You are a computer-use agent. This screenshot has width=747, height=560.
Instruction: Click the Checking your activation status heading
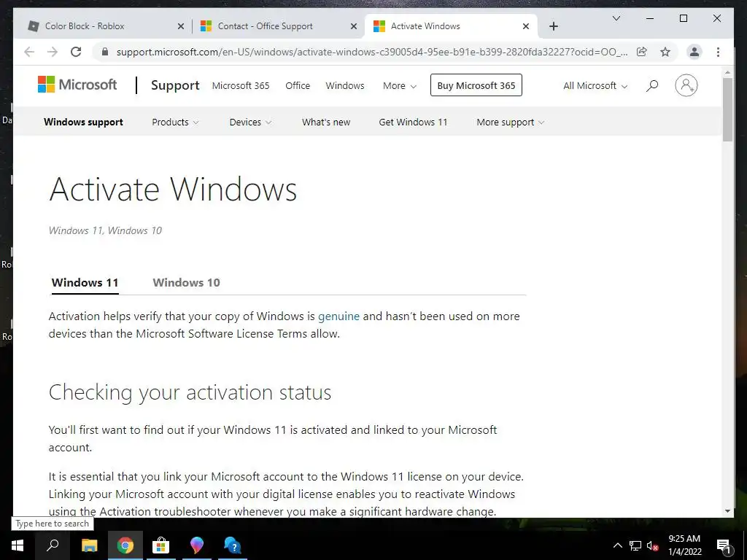point(190,392)
